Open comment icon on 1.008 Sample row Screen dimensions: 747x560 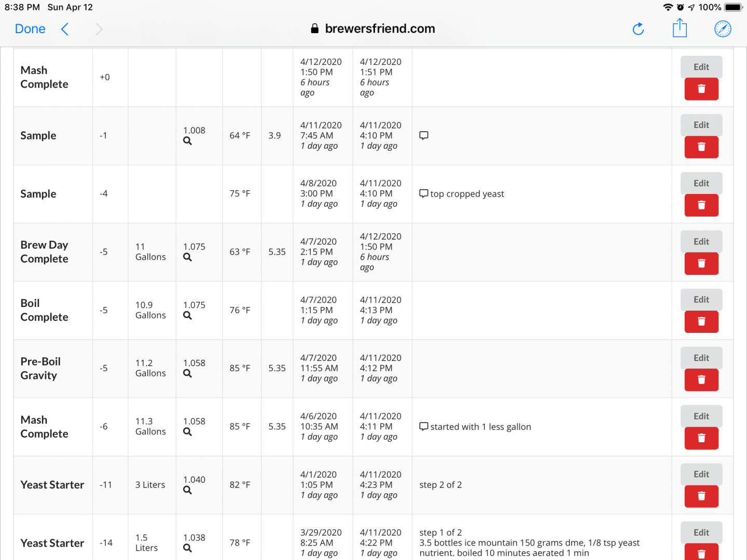(x=424, y=135)
